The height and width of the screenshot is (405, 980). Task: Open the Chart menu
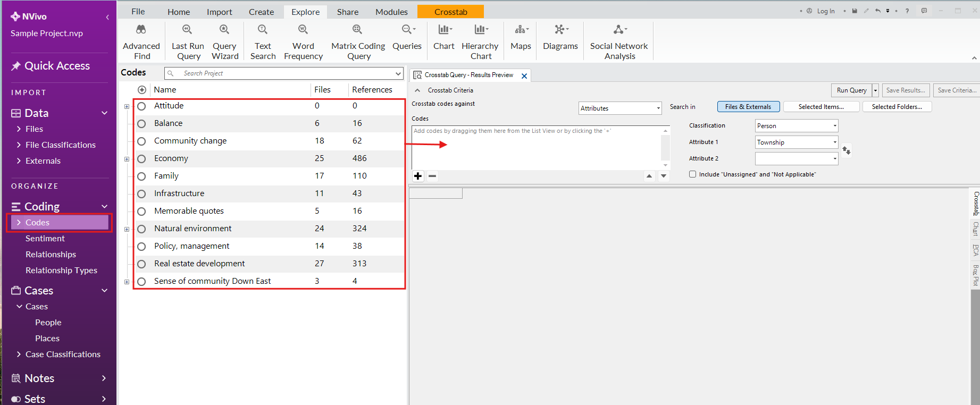[x=444, y=37]
